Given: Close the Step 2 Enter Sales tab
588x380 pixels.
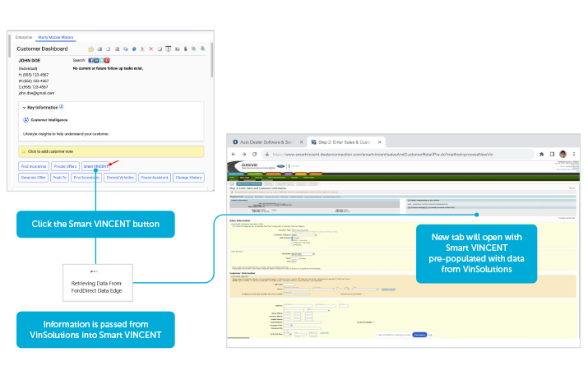Looking at the screenshot, I should click(379, 142).
